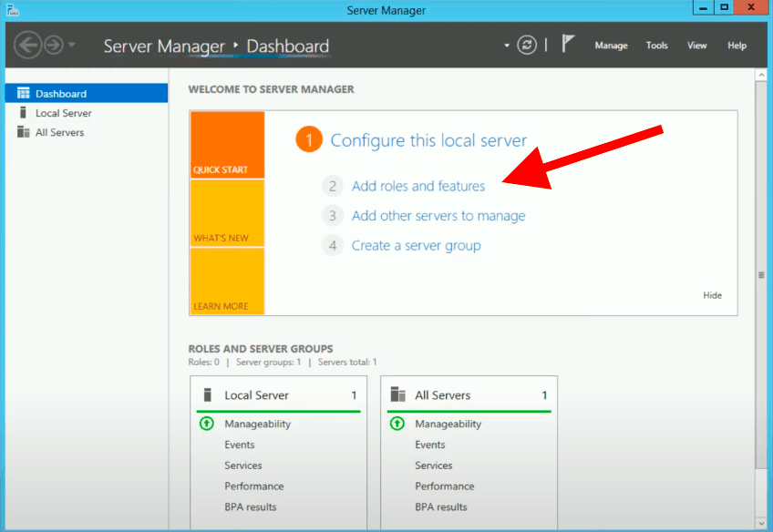The width and height of the screenshot is (773, 532).
Task: Click Configure this local server link
Action: point(428,140)
